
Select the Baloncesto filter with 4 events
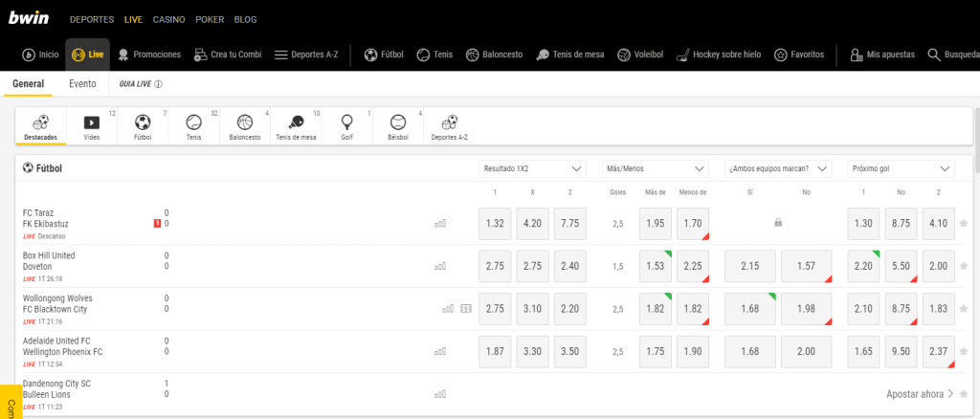pyautogui.click(x=245, y=127)
